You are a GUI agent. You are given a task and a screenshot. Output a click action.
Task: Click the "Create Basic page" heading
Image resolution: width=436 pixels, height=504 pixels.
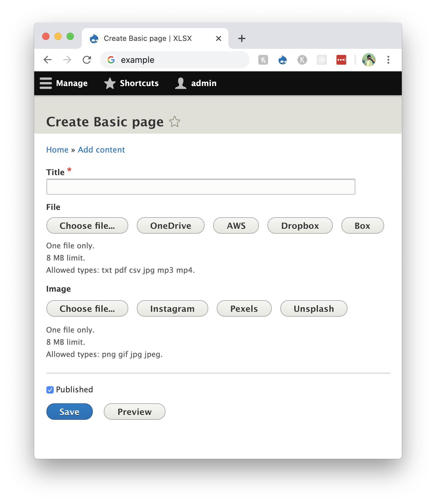(105, 122)
